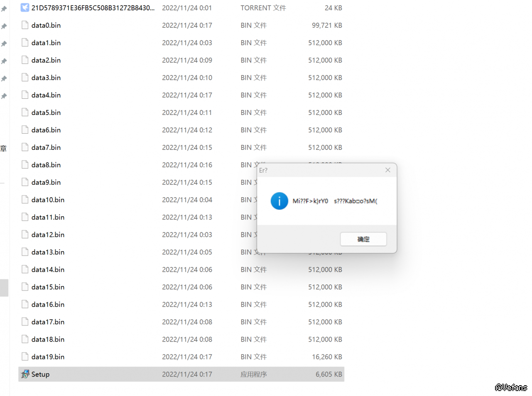Click the data11.bin file icon
Image resolution: width=532 pixels, height=396 pixels.
pos(25,217)
